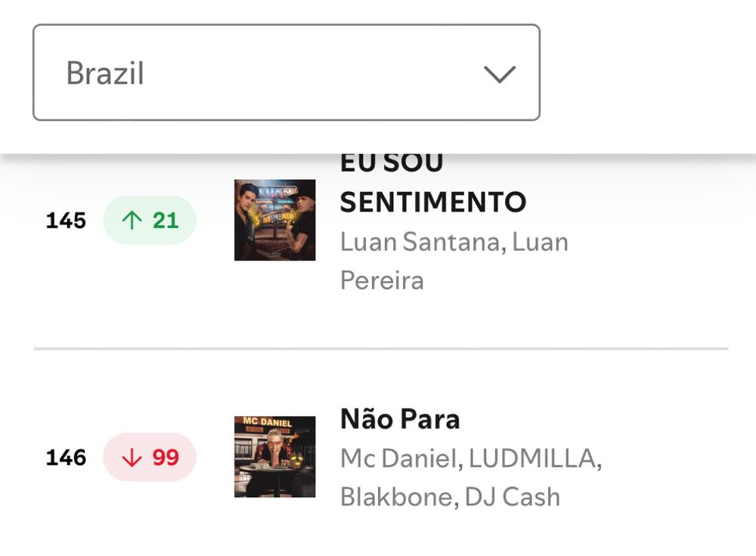
Task: Click the red 99 position change badge
Action: click(x=150, y=458)
